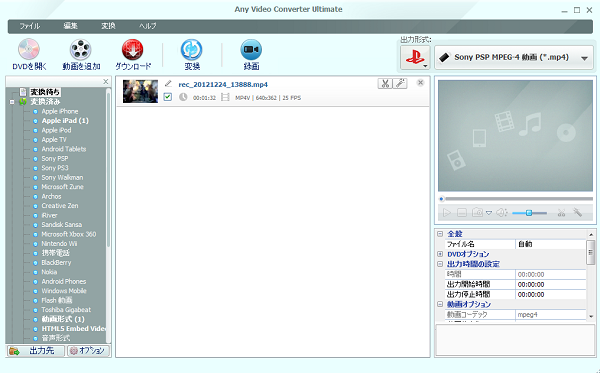The image size is (600, 373).
Task: Open the output format dropdown Sony PSP MPEG-4
Action: click(x=514, y=58)
